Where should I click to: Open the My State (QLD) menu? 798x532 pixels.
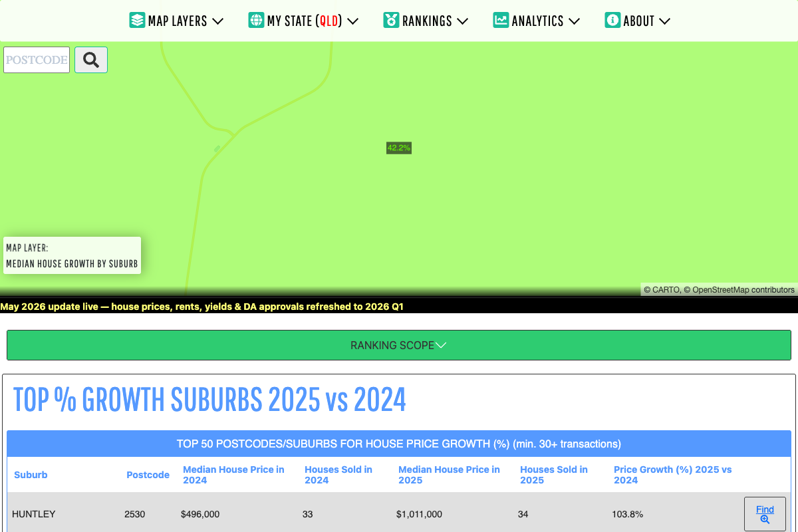[303, 21]
